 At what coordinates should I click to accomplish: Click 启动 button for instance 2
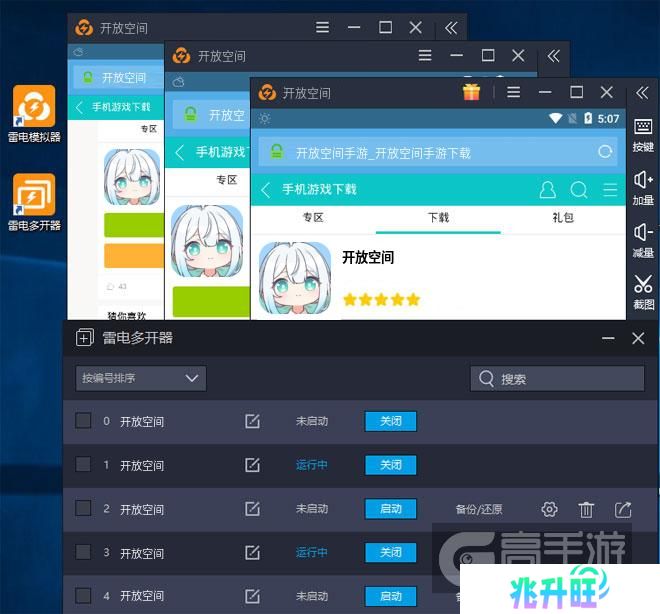click(x=391, y=509)
